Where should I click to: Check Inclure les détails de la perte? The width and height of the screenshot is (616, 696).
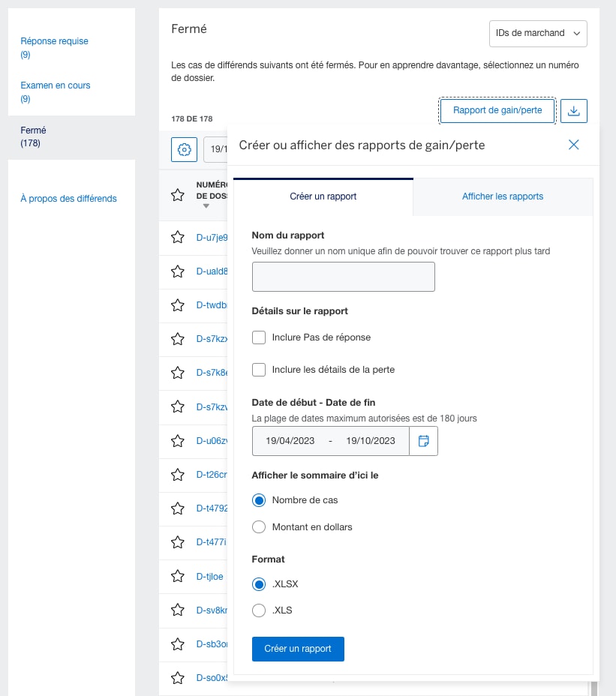(x=259, y=369)
